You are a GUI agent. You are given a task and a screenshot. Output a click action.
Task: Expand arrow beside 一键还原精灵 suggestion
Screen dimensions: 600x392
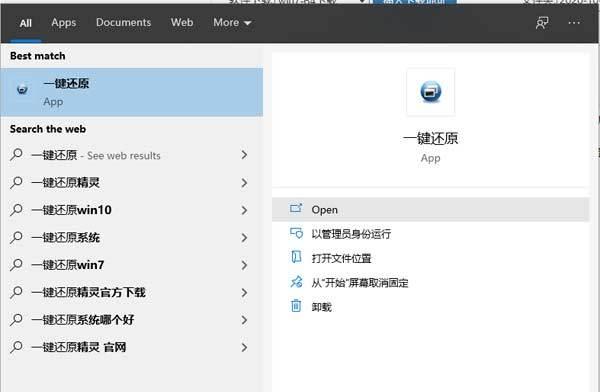click(244, 183)
